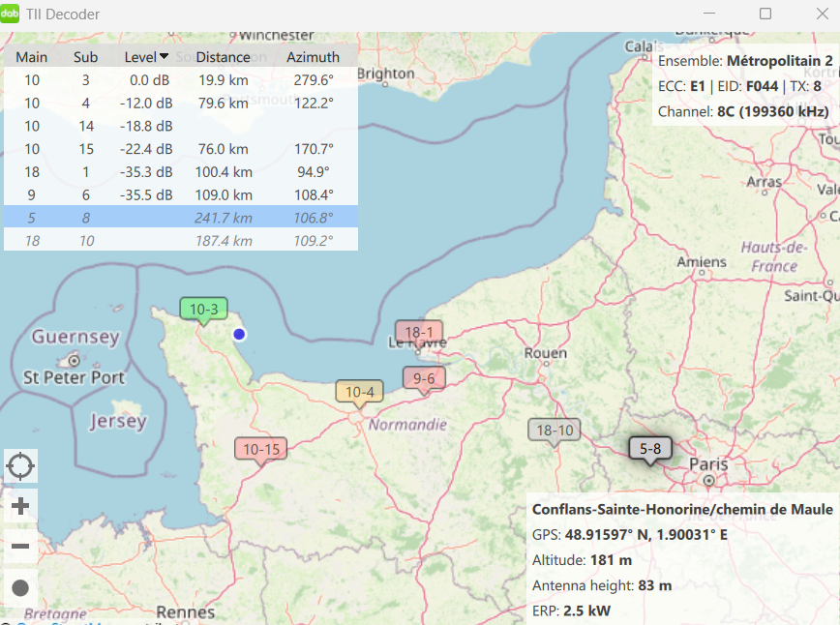Select the gray 18-10 transmitter marker
Screen dimensions: 840x625
[x=555, y=431]
